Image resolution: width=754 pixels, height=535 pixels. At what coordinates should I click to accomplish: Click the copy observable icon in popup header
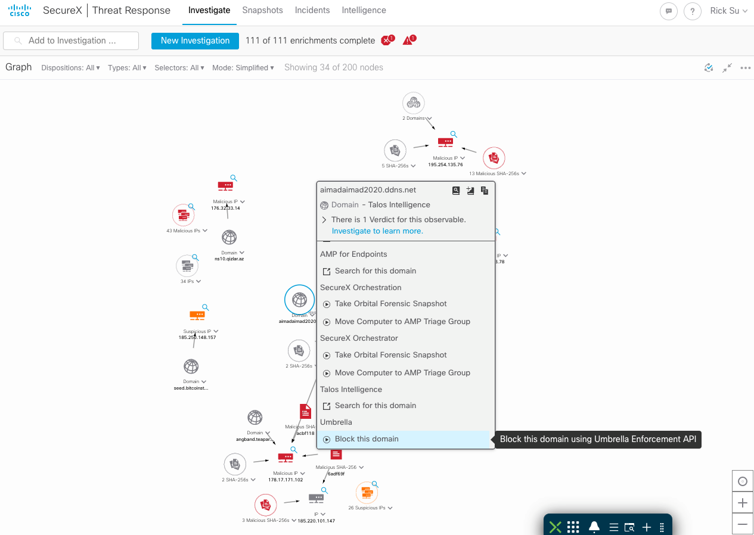(485, 190)
